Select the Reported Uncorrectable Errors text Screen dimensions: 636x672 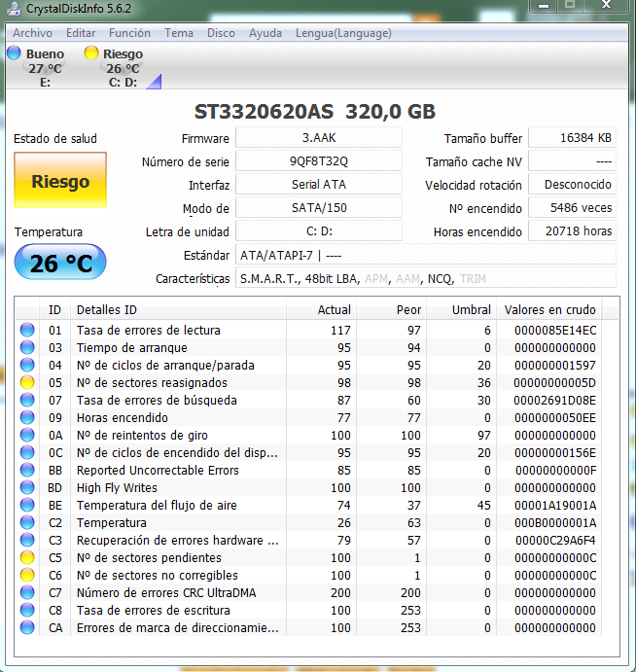tap(158, 470)
